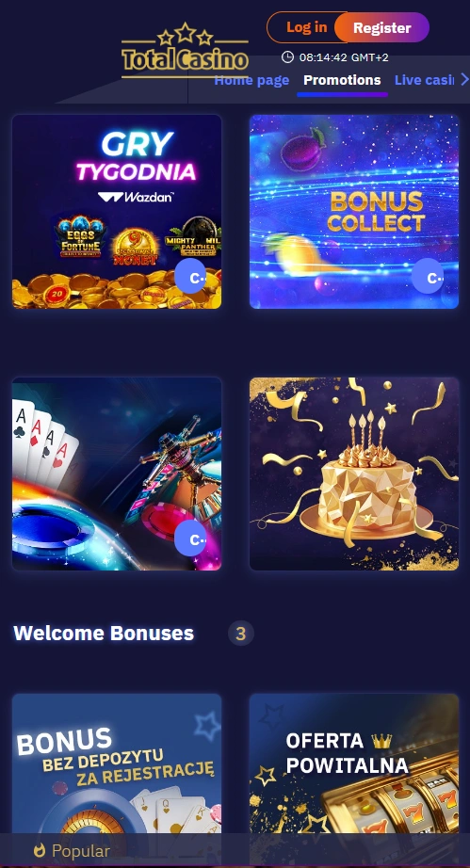Switch to the Live casino tab
This screenshot has height=868, width=470.
tap(424, 80)
